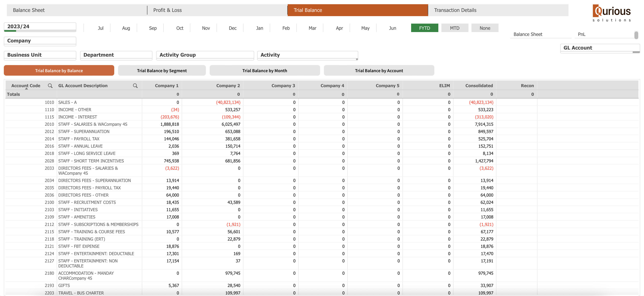
Task: Open the Balance Sheet tab
Action: tap(77, 10)
